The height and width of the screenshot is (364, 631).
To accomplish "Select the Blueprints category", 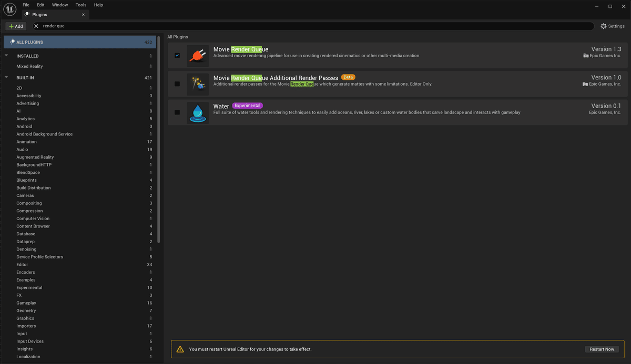I will 80,180.
